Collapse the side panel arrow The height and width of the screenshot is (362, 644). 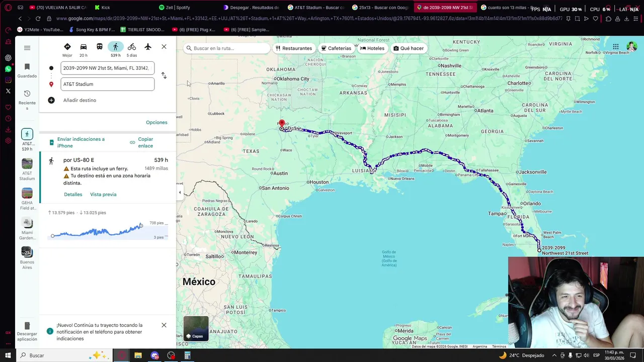pos(180,192)
